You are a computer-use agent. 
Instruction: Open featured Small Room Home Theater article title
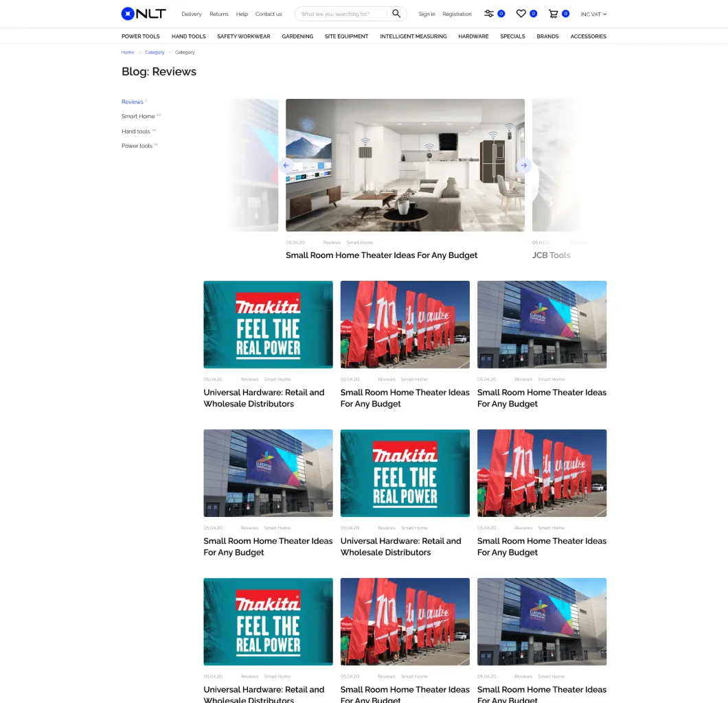(x=381, y=255)
